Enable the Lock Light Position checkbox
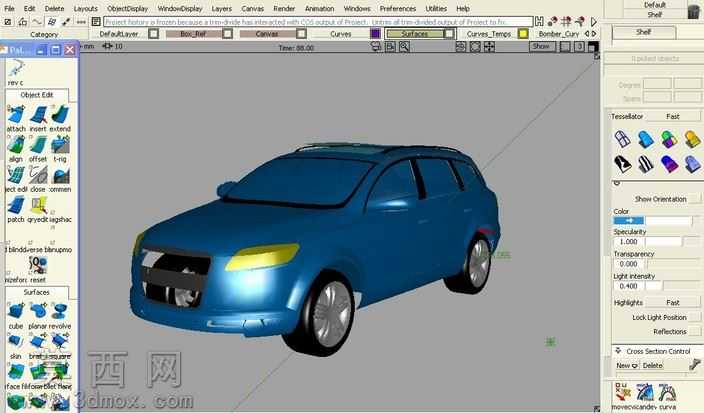Image resolution: width=704 pixels, height=413 pixels. (x=695, y=317)
